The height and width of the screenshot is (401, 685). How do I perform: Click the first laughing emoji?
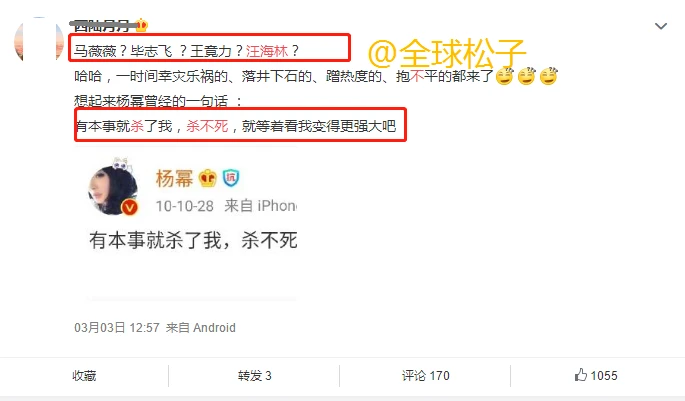[x=505, y=76]
